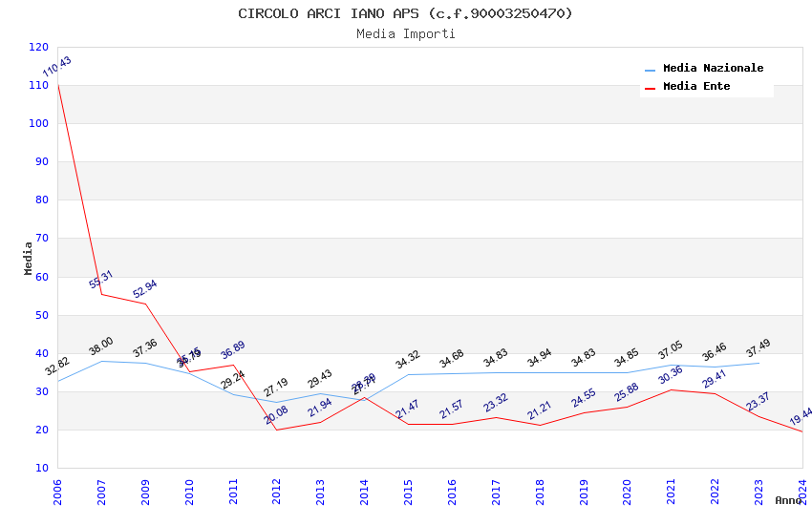Click the 29.24 national average label
Screen dimensions: 812x525
coord(233,380)
